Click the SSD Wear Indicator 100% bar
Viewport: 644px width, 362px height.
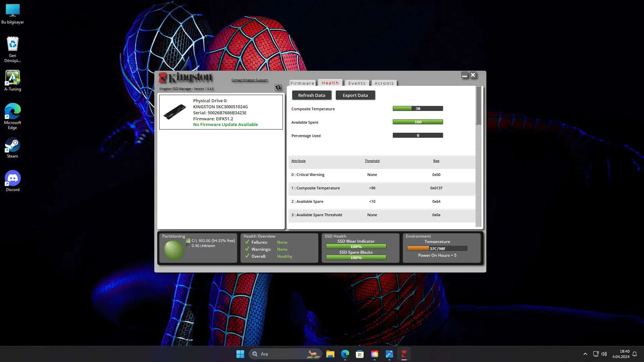(x=356, y=247)
